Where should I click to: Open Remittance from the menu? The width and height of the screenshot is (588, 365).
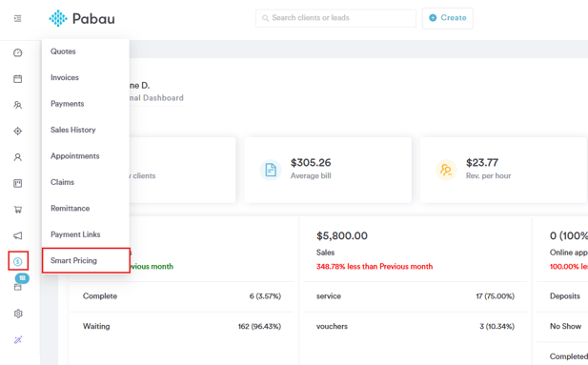click(71, 208)
